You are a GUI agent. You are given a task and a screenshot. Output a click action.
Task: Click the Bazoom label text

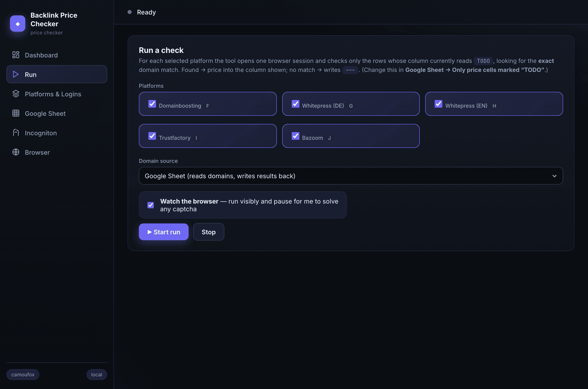tap(312, 138)
